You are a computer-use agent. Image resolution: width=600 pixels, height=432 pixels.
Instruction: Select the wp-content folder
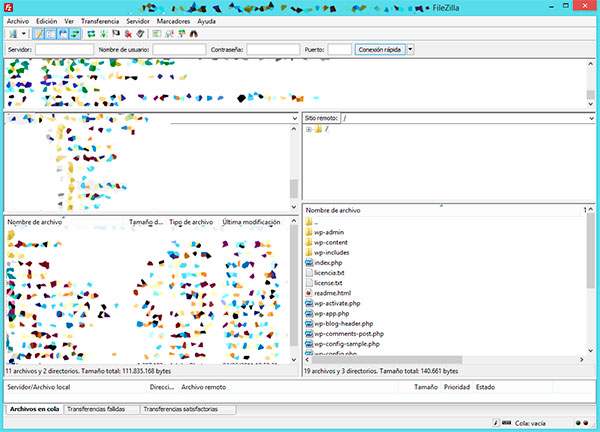click(x=331, y=242)
